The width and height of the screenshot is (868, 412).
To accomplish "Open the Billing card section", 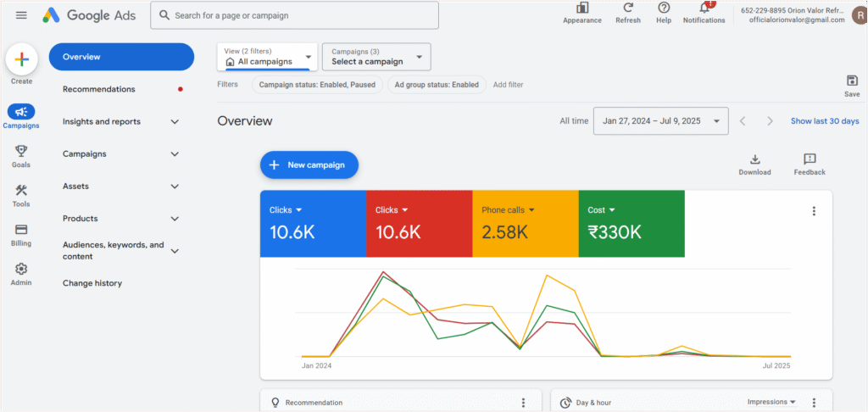I will click(21, 235).
